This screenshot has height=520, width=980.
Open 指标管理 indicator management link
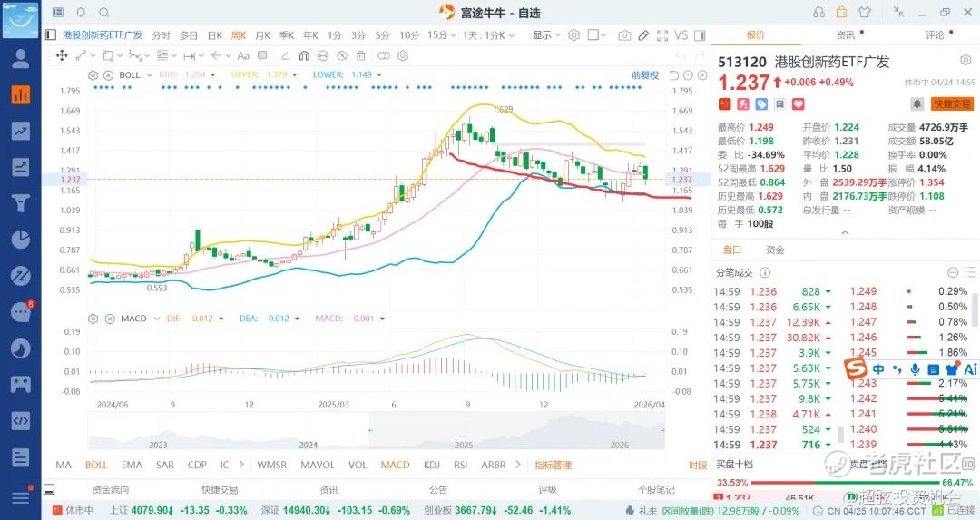[553, 465]
